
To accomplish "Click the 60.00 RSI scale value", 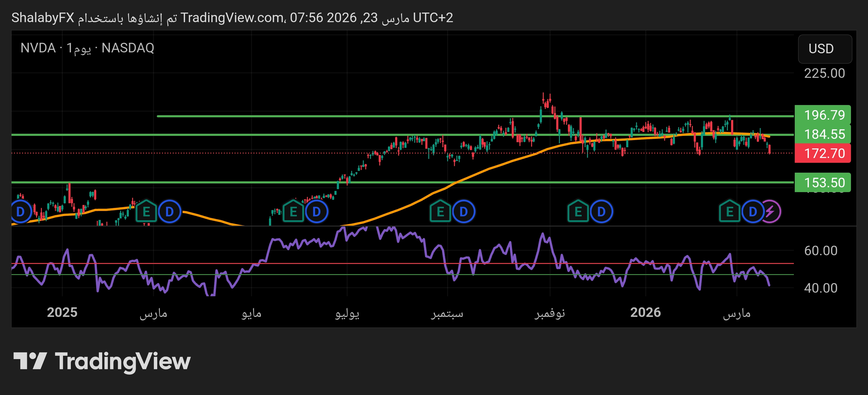I will coord(820,251).
